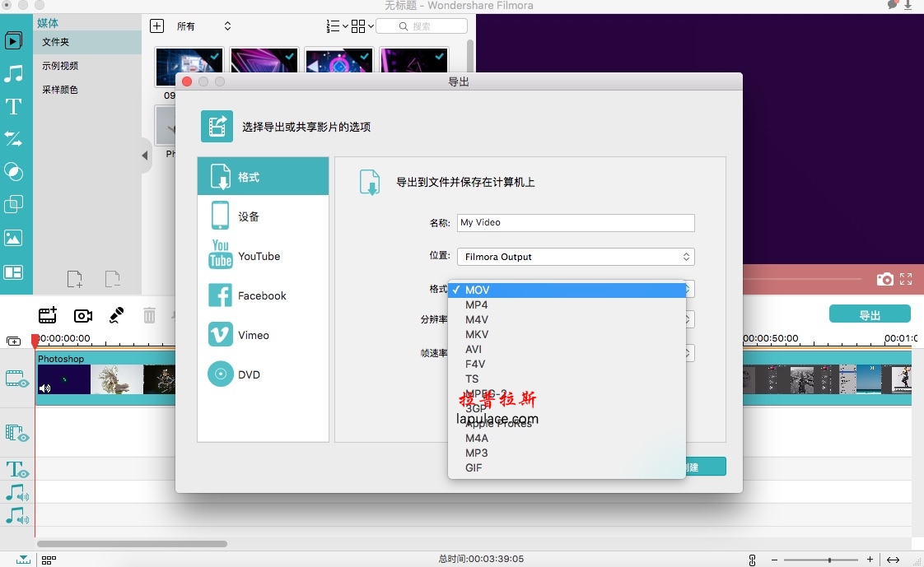
Task: Switch to 格式 export tab
Action: point(263,176)
